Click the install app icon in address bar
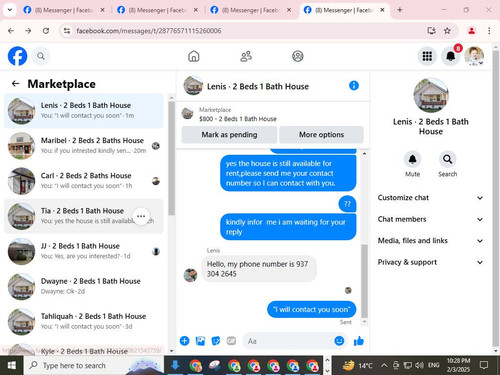Screen dimensions: 500x375 pos(431,31)
